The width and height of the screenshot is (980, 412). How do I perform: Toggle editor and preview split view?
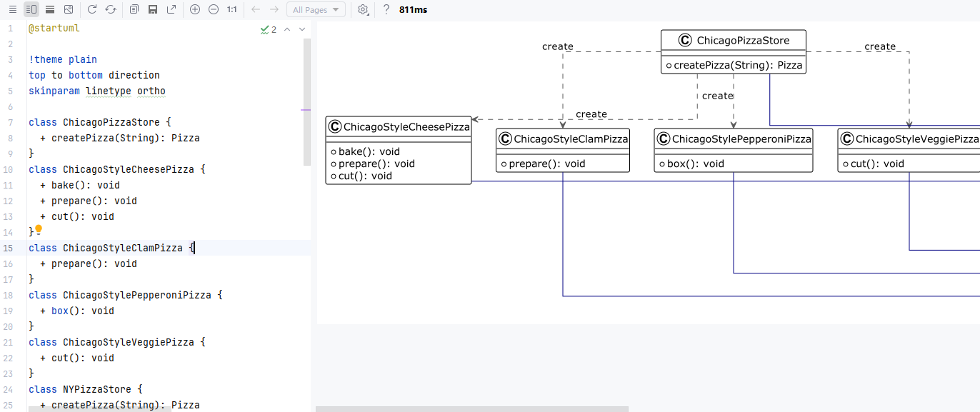point(31,9)
